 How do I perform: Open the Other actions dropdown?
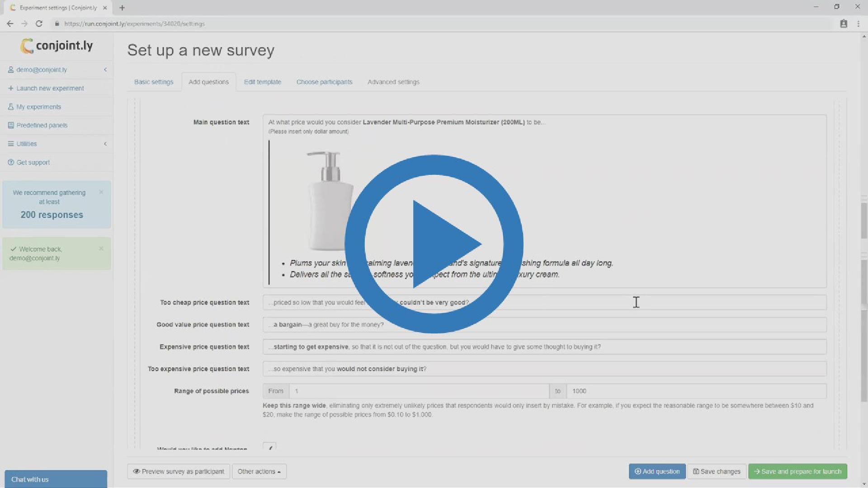pyautogui.click(x=259, y=471)
